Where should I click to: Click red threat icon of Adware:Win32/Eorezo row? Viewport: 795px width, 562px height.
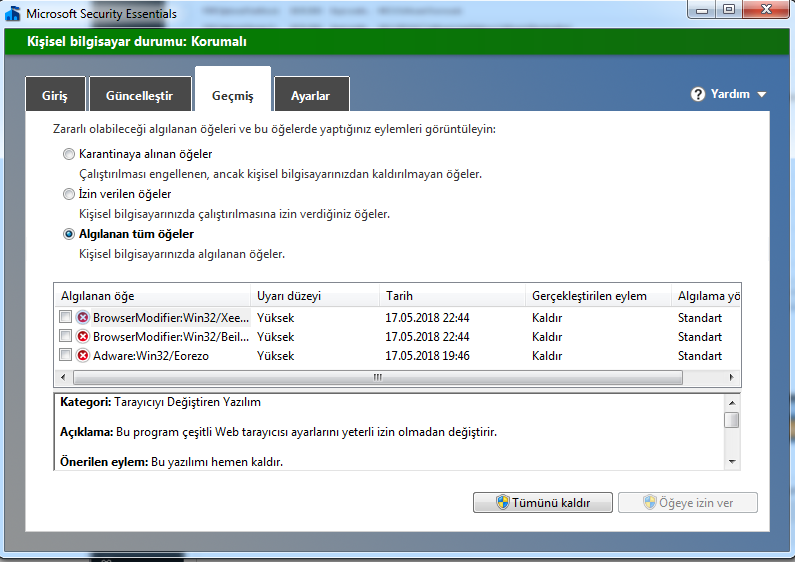[83, 356]
